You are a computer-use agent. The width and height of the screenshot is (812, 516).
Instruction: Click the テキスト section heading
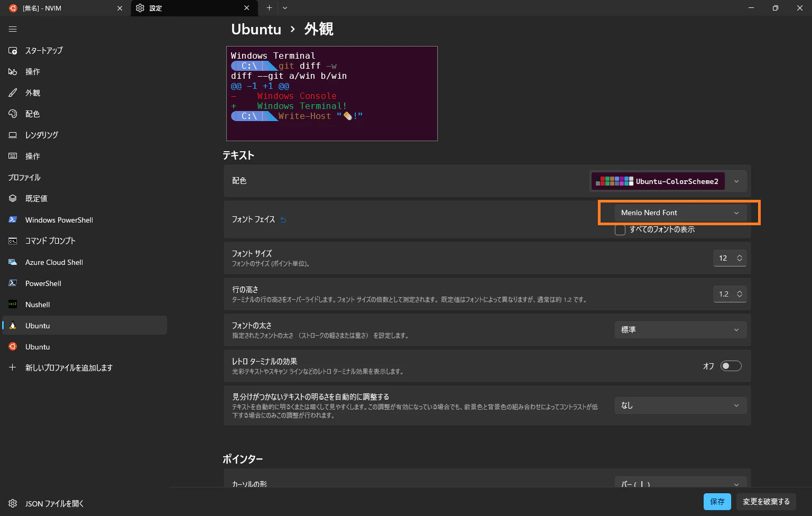238,155
